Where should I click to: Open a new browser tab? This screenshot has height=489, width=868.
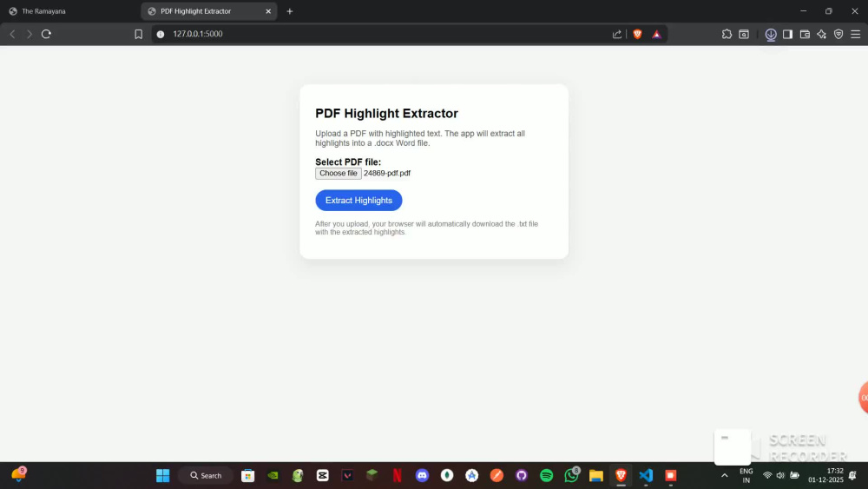[x=290, y=11]
